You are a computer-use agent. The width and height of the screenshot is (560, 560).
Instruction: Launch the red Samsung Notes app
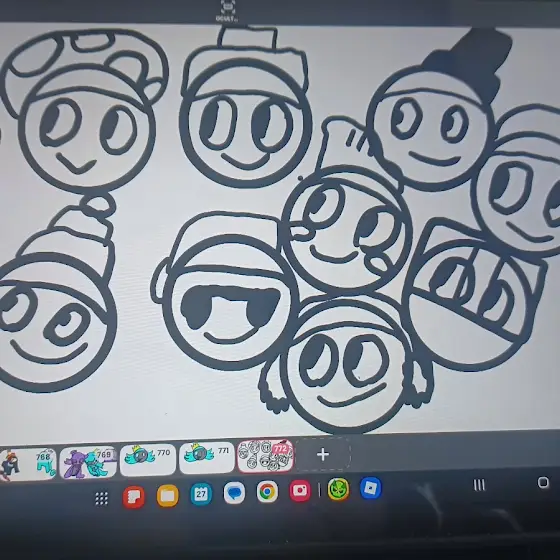pyautogui.click(x=134, y=497)
